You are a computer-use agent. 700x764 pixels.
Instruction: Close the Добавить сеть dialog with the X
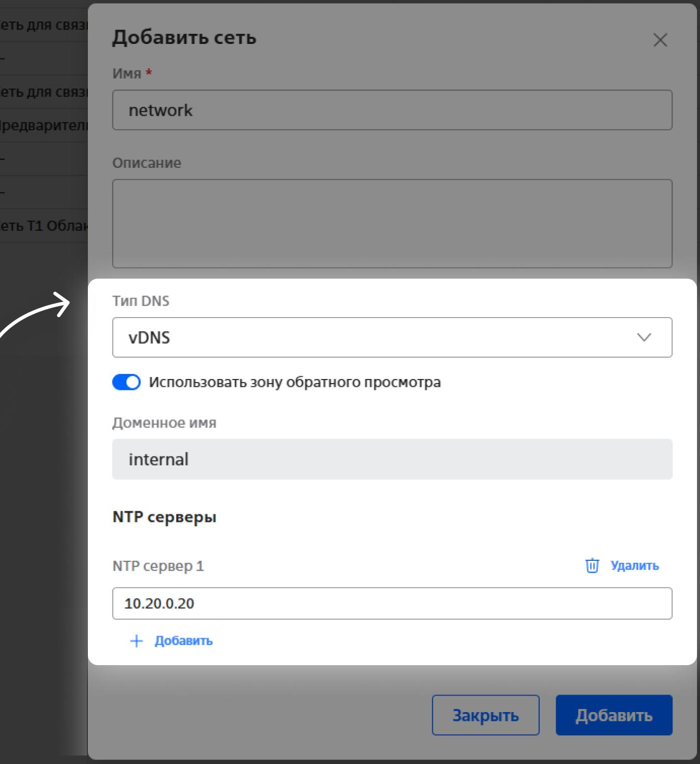[660, 40]
